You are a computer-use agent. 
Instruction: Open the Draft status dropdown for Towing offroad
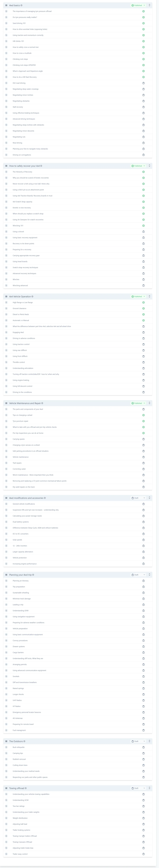click(138, 788)
